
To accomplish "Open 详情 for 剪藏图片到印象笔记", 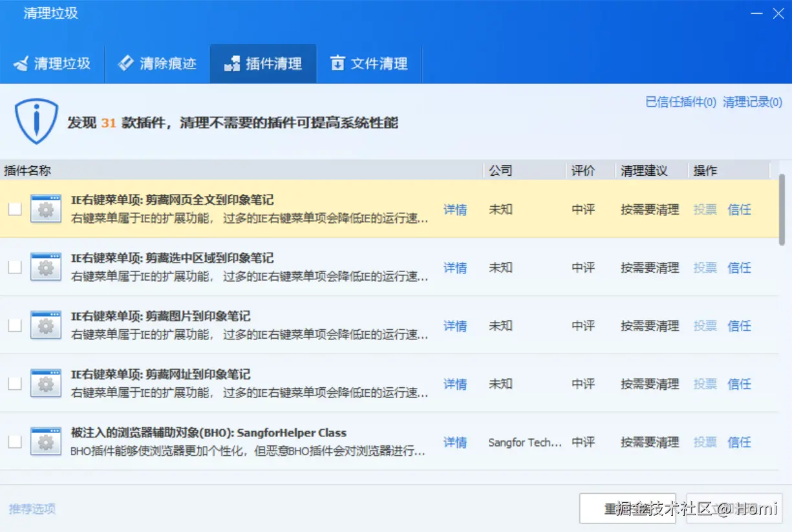I will pyautogui.click(x=455, y=326).
